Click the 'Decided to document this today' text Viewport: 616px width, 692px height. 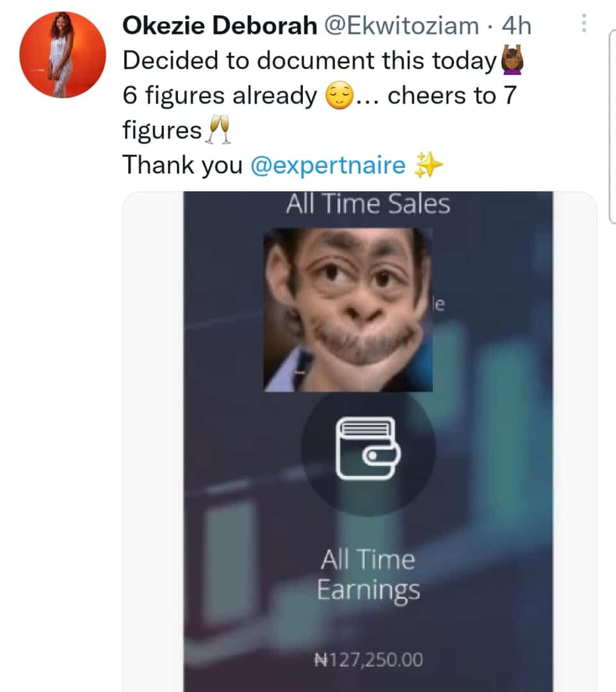(x=309, y=60)
